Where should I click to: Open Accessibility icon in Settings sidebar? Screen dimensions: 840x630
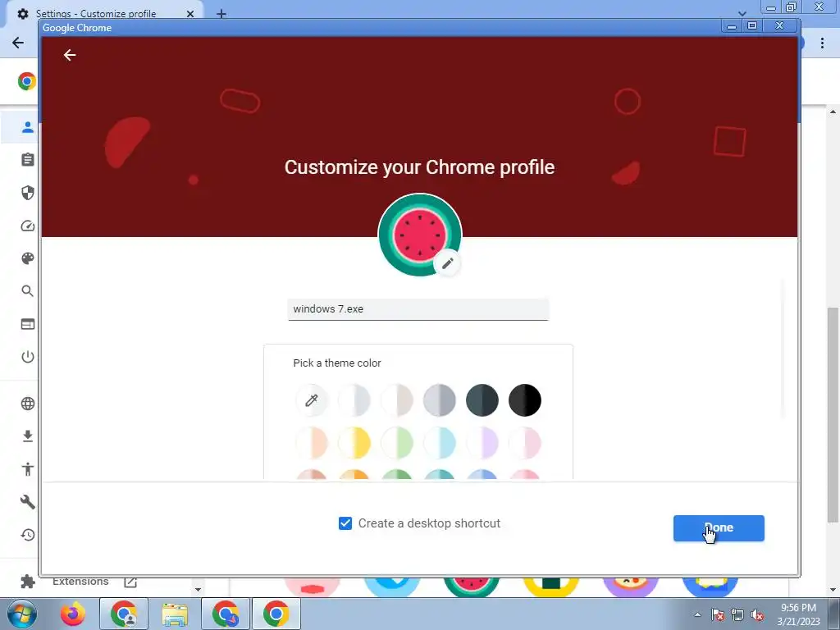click(28, 469)
